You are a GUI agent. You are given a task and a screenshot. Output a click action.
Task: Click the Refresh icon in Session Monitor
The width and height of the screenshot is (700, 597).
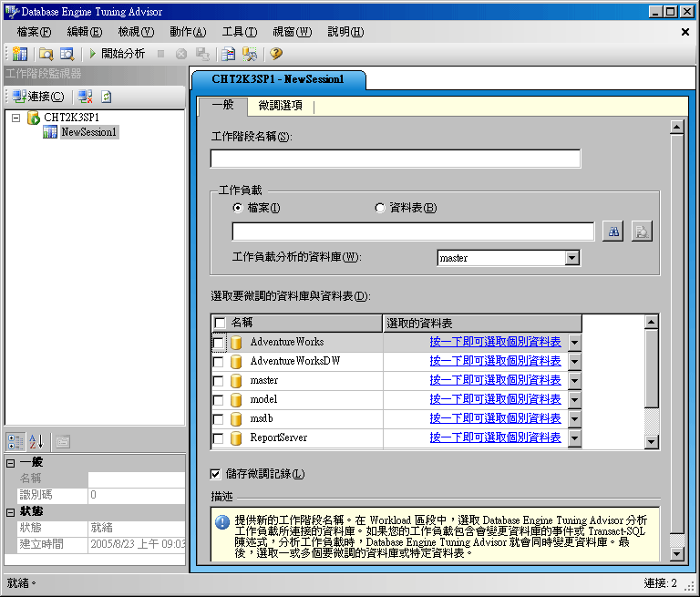[107, 97]
